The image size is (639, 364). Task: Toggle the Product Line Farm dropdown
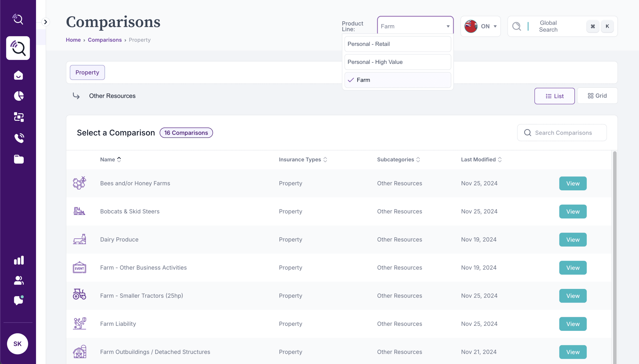point(415,26)
